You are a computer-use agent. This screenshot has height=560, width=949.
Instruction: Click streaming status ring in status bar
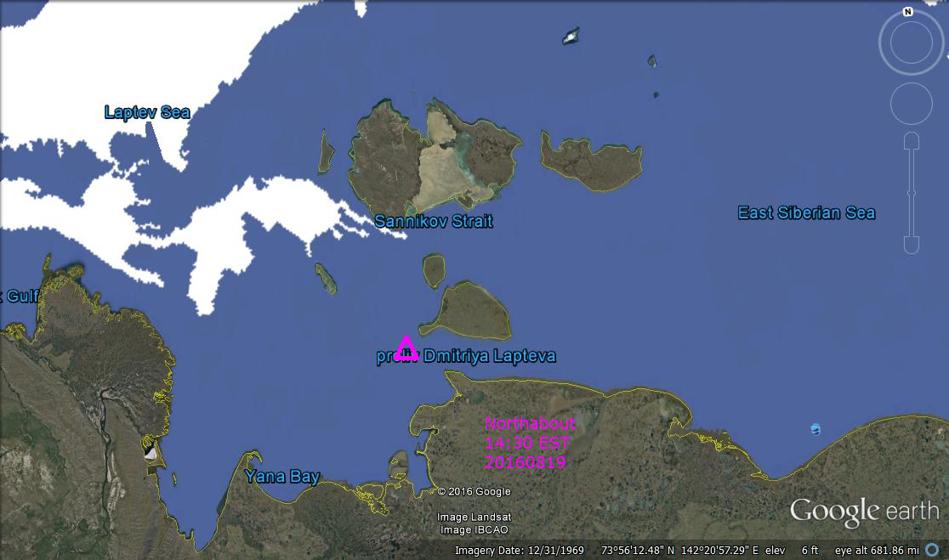point(932,551)
